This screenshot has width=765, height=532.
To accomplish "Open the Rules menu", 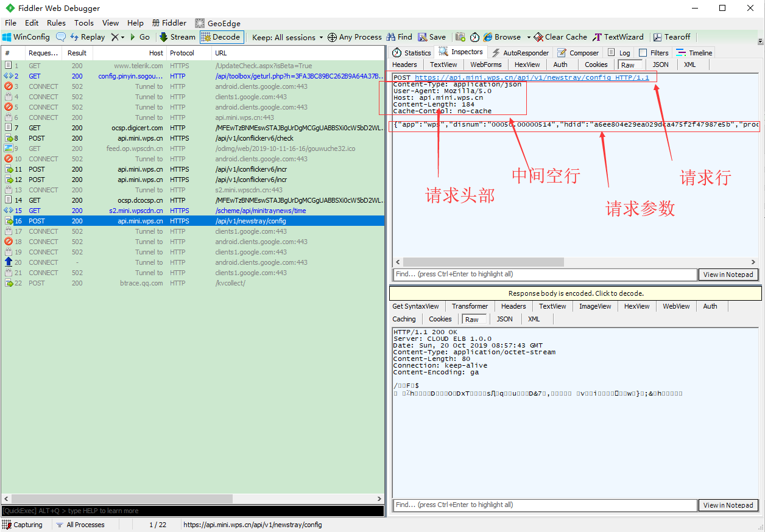I will click(x=56, y=23).
